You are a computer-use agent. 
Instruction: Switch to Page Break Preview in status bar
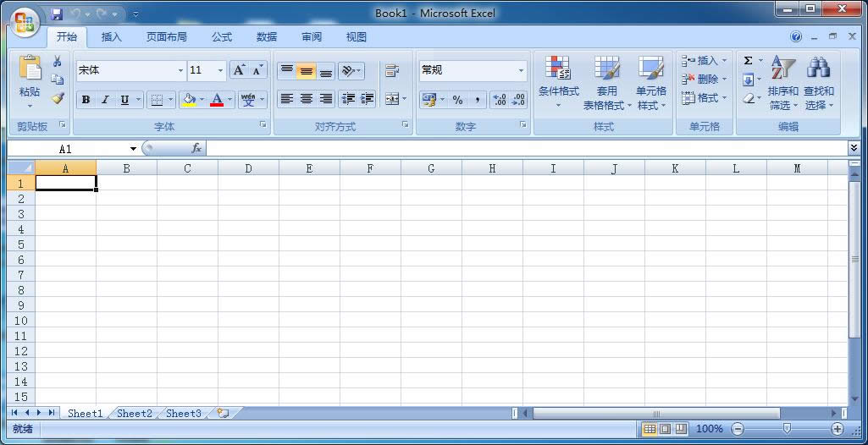point(681,429)
